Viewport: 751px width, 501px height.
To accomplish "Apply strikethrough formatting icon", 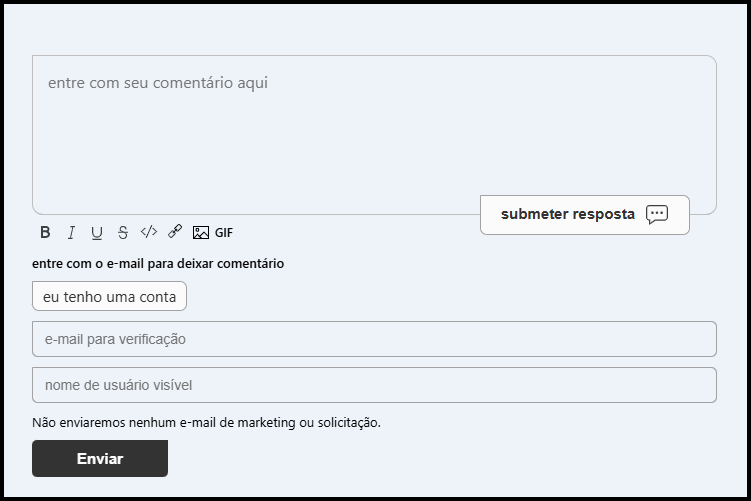I will 123,232.
